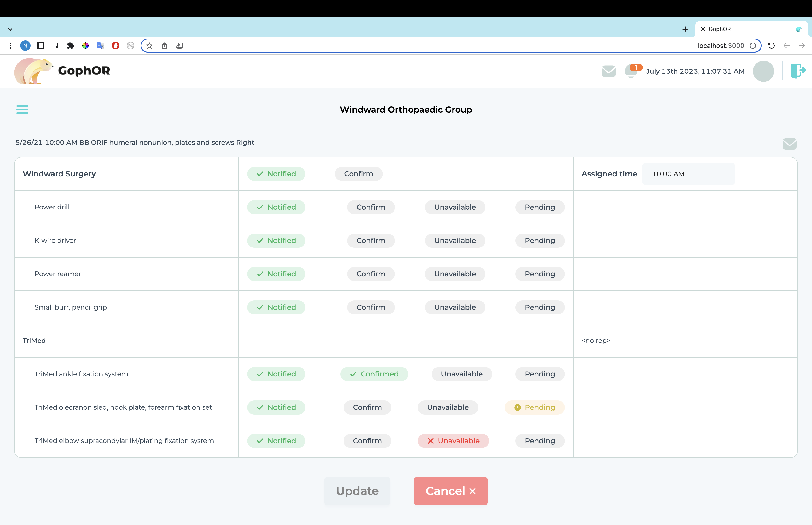
Task: Click the <no rep> text
Action: (x=596, y=341)
